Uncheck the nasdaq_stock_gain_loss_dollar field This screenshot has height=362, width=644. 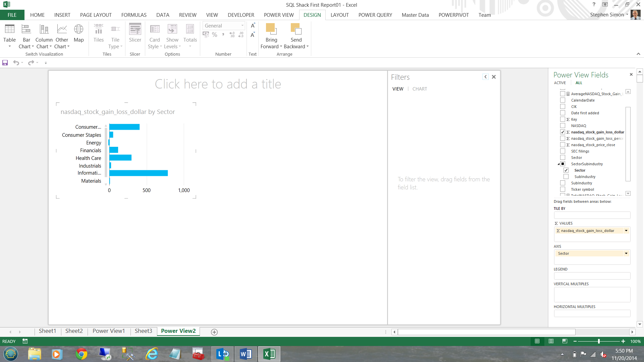tap(562, 132)
